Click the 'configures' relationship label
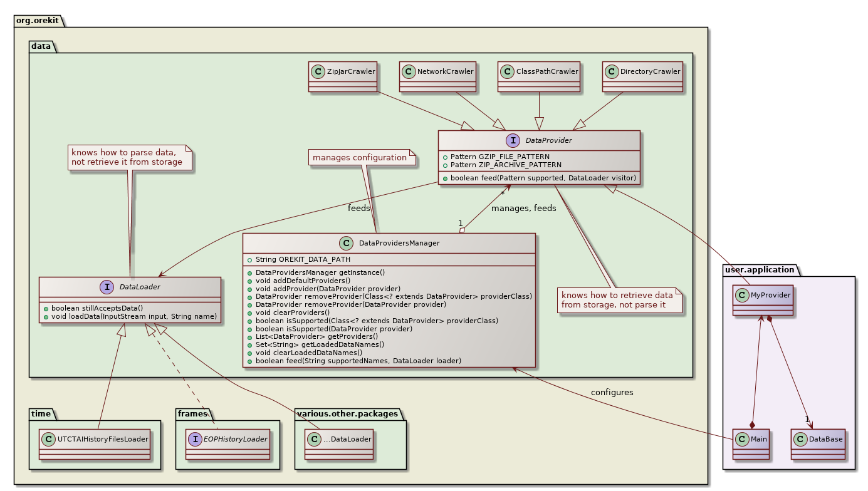Screen dimensions: 868x491 point(612,393)
